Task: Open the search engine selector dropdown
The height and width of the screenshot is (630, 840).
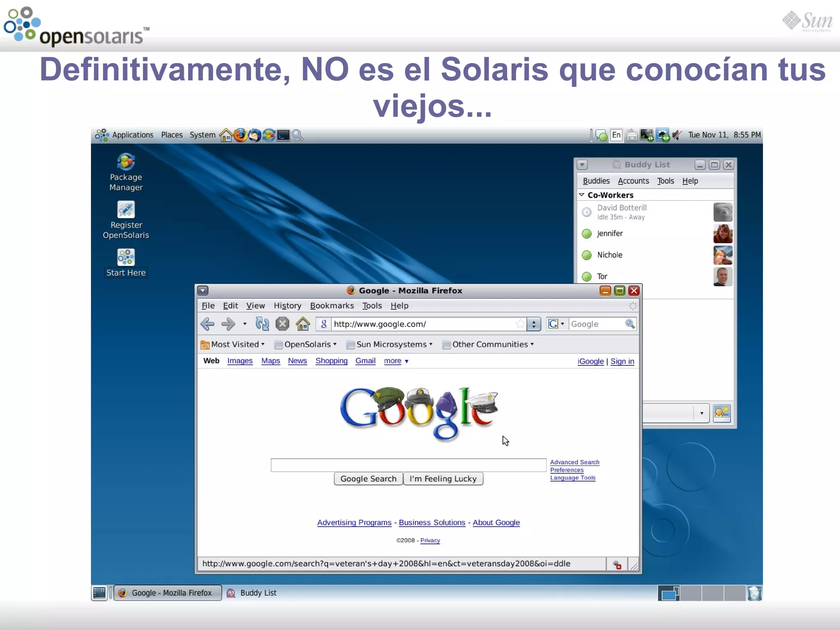Action: [x=557, y=324]
